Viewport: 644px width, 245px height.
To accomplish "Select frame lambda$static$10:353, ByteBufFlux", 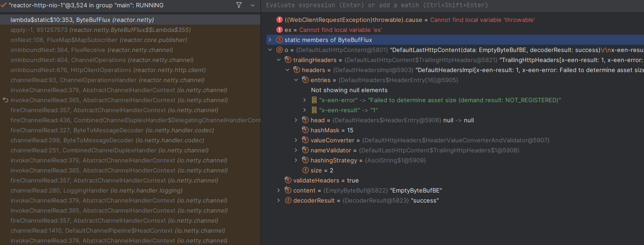I will click(x=130, y=20).
